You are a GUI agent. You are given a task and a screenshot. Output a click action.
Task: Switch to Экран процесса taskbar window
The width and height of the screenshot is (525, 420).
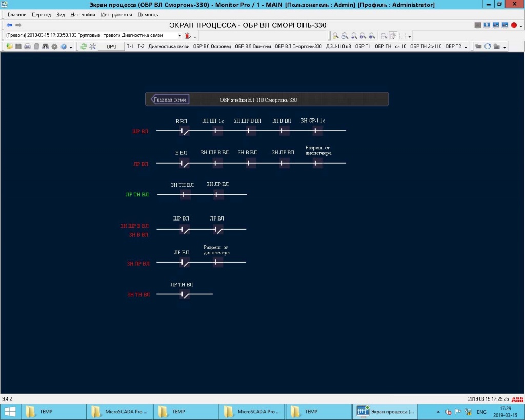tap(385, 412)
